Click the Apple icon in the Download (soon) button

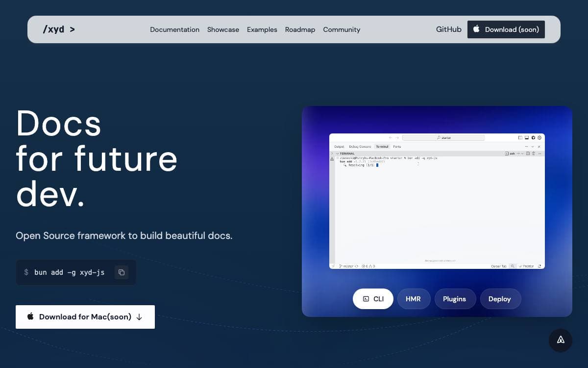pyautogui.click(x=476, y=29)
